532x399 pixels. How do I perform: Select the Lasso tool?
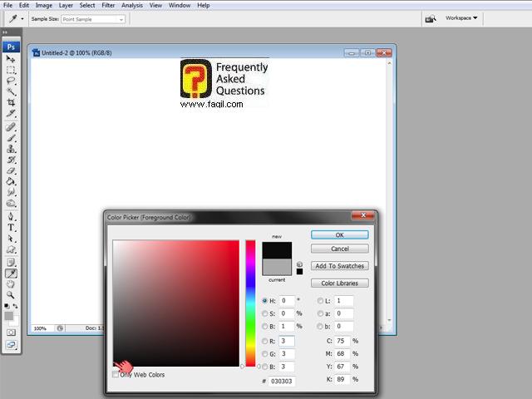[x=12, y=81]
